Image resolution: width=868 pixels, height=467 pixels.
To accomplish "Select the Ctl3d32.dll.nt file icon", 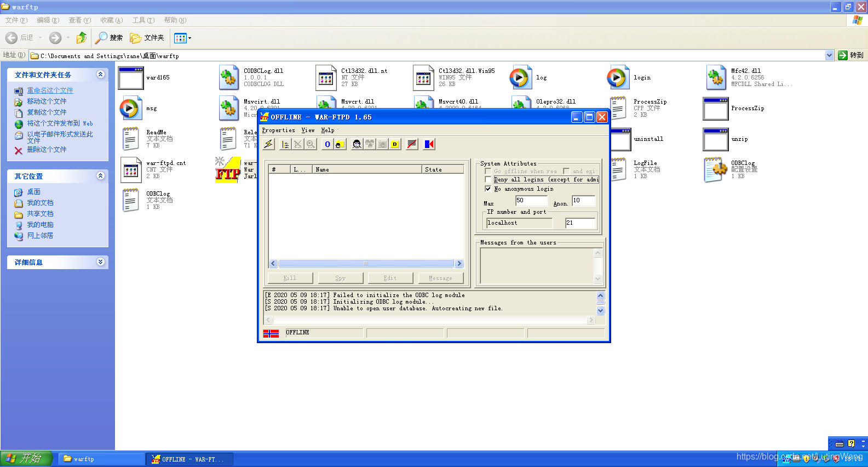I will click(x=326, y=78).
